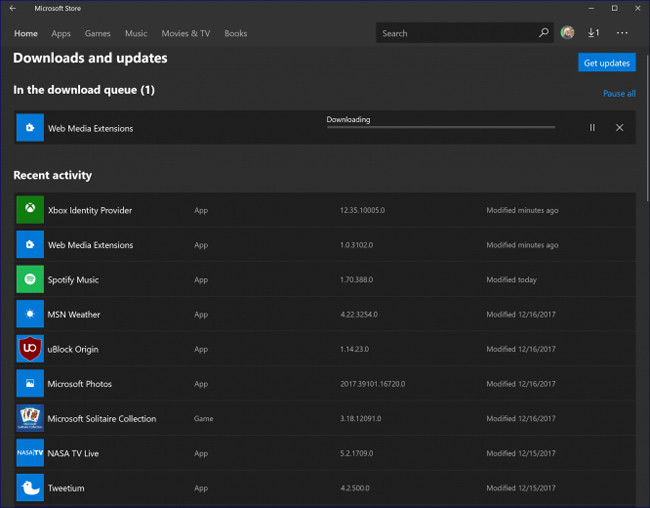This screenshot has height=508, width=650.
Task: Select Spotify Music name text
Action: (73, 280)
